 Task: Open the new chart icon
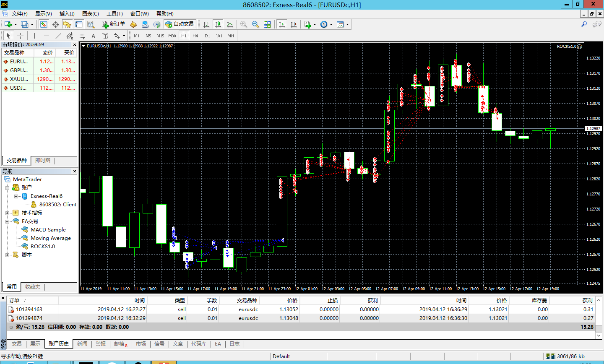tap(8, 24)
